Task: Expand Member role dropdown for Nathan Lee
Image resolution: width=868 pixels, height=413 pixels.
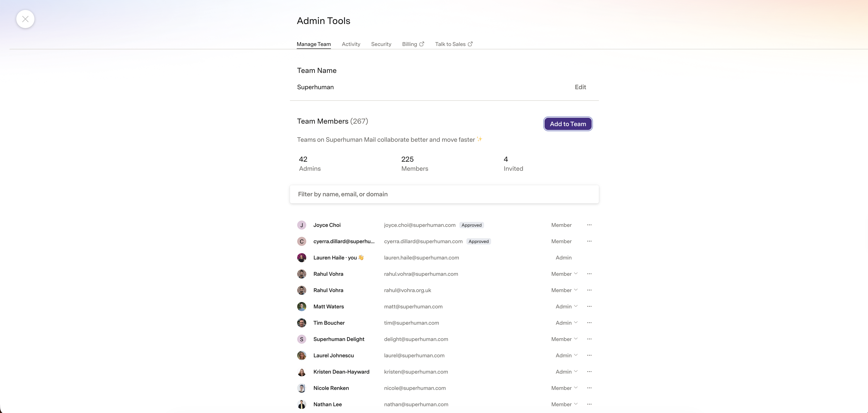Action: (564, 404)
